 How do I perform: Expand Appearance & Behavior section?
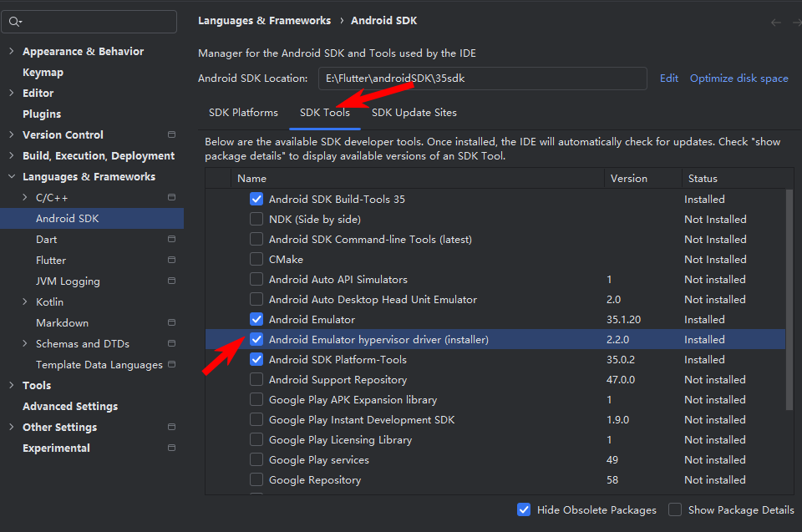point(11,51)
